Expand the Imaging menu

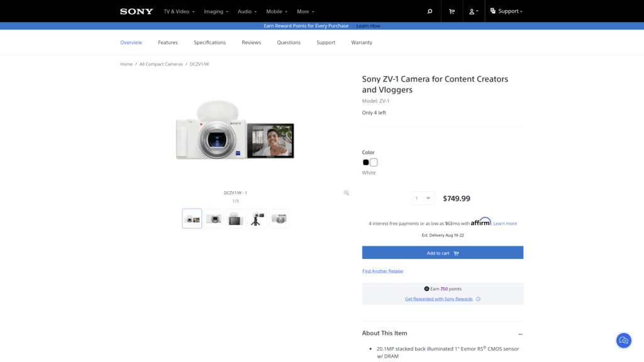point(216,11)
